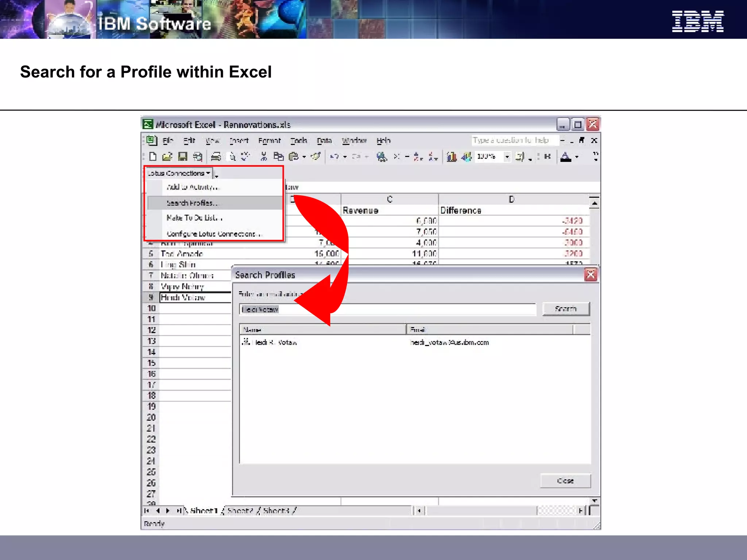Click the Undo arrow icon

point(334,157)
